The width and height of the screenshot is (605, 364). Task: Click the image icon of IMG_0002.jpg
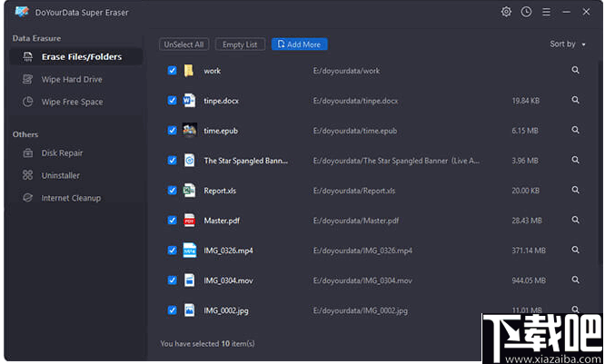coord(189,310)
